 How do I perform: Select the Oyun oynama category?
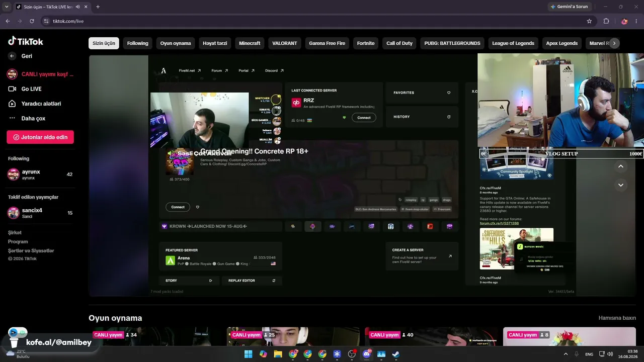(x=176, y=43)
